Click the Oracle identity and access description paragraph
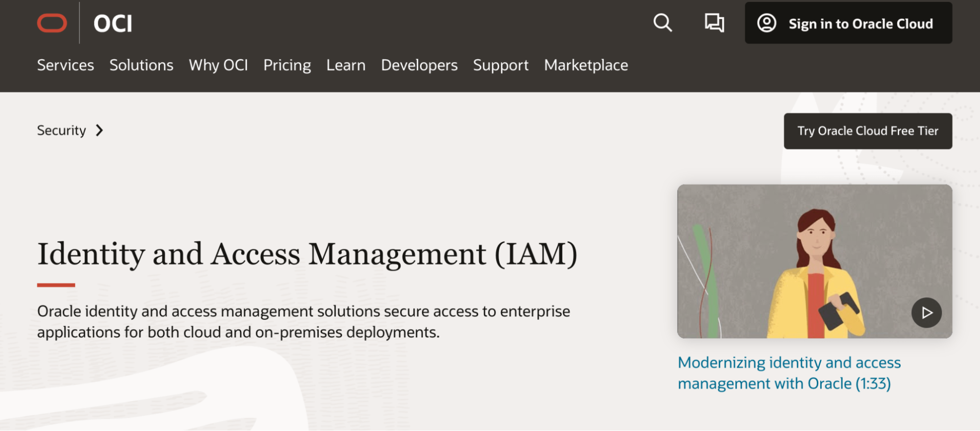The height and width of the screenshot is (431, 980). (x=303, y=322)
